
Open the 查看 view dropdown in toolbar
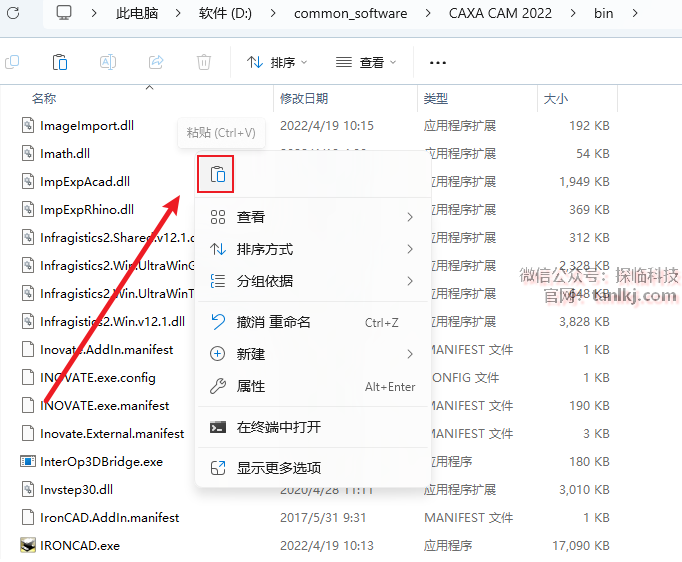[365, 62]
